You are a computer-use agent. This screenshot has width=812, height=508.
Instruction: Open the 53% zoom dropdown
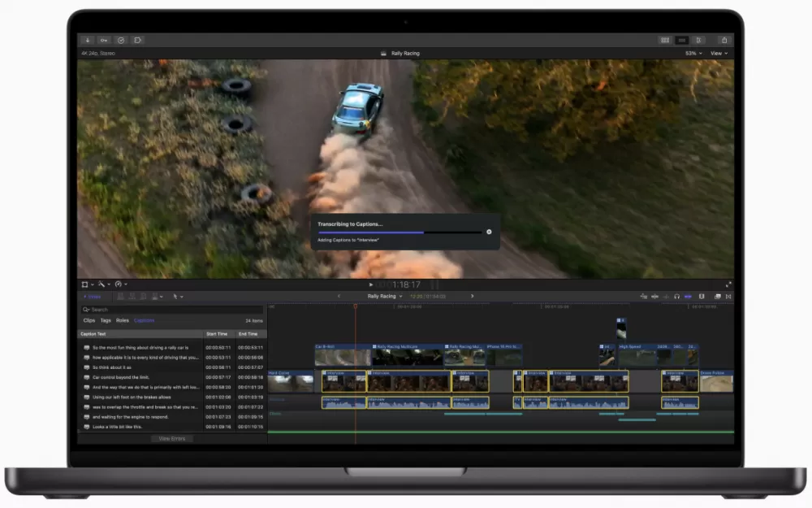click(693, 54)
